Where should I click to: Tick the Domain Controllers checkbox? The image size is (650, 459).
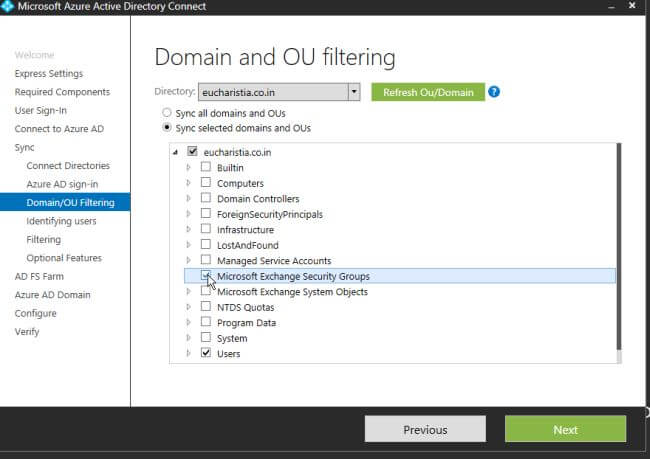pyautogui.click(x=206, y=199)
